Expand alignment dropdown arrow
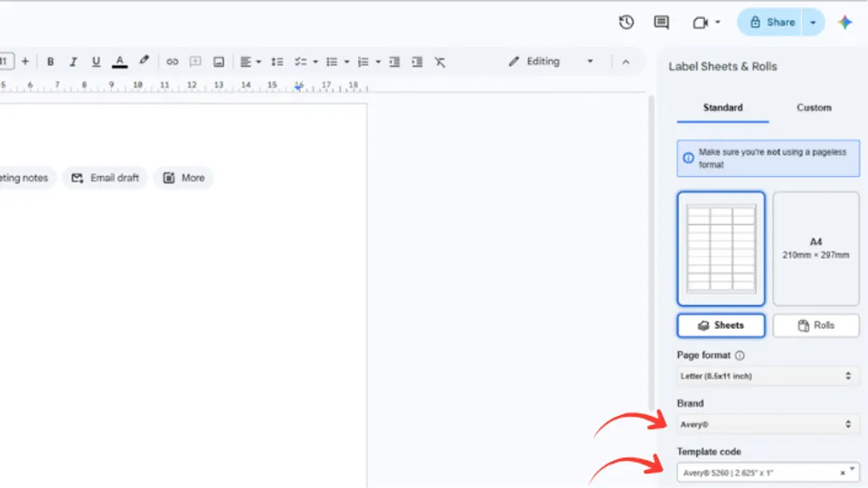The height and width of the screenshot is (488, 868). click(x=259, y=62)
